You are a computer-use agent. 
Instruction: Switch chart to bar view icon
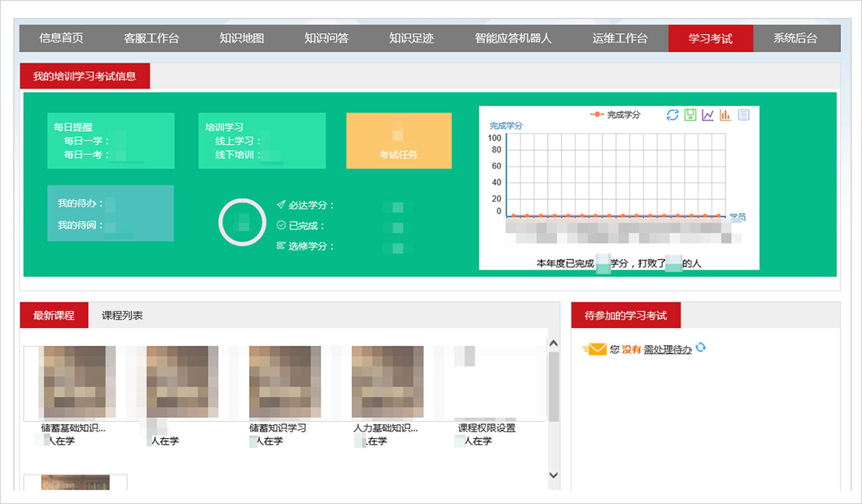click(x=725, y=115)
